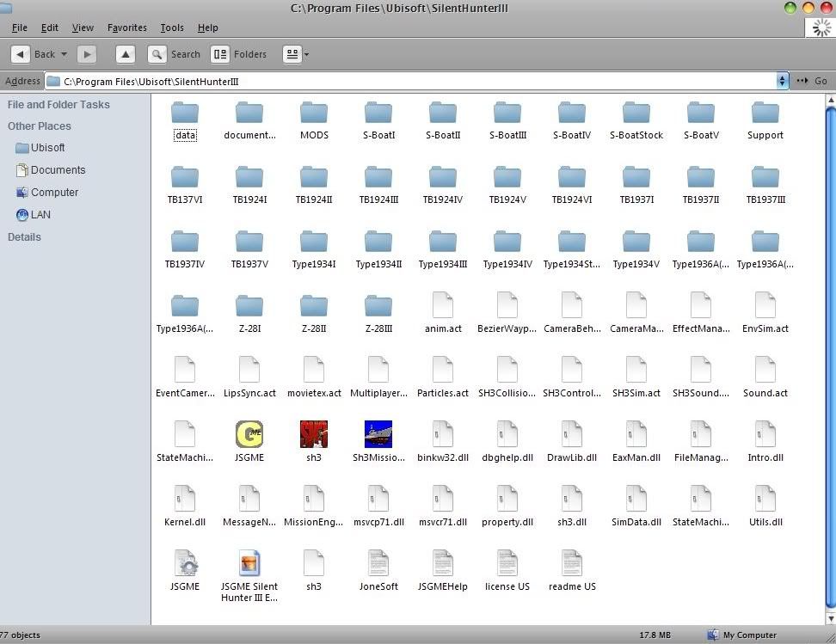The image size is (836, 644).
Task: Select the red sh3 application icon
Action: (313, 434)
